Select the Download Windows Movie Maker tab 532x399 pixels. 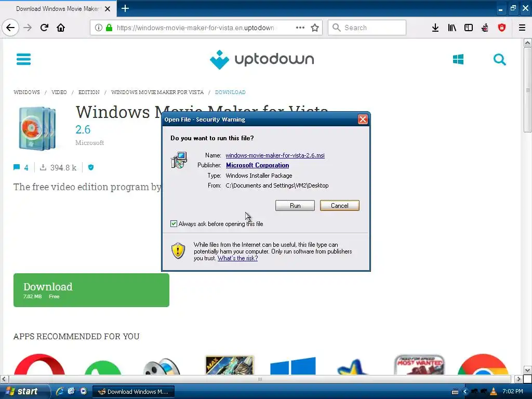coord(58,9)
